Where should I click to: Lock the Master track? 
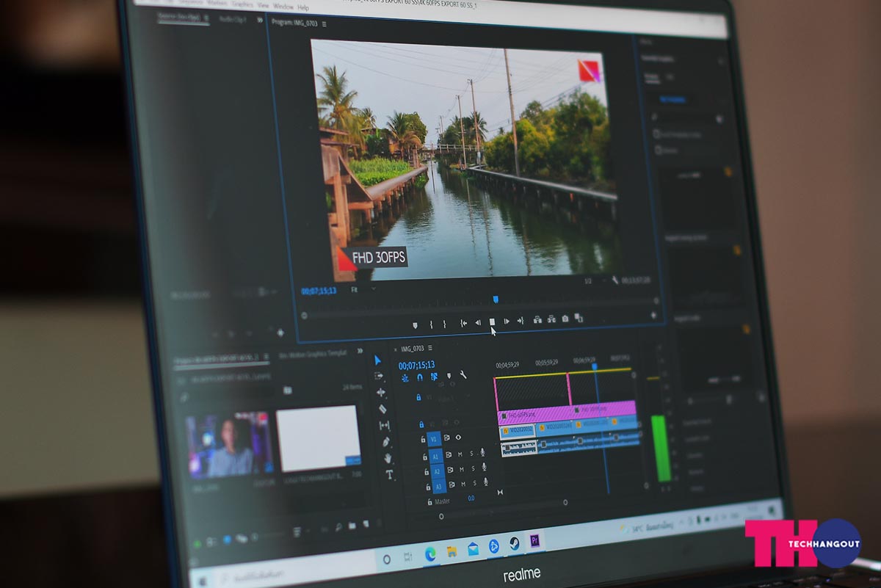click(x=429, y=501)
